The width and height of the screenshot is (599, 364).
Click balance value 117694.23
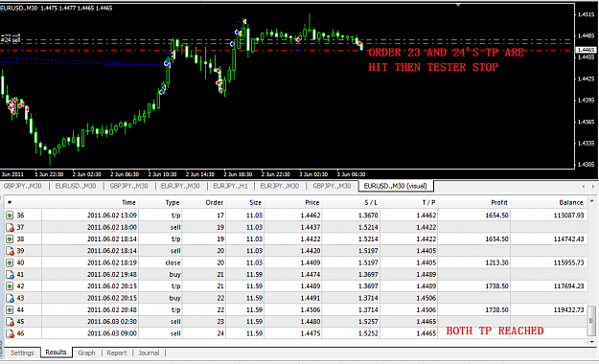[x=569, y=286]
